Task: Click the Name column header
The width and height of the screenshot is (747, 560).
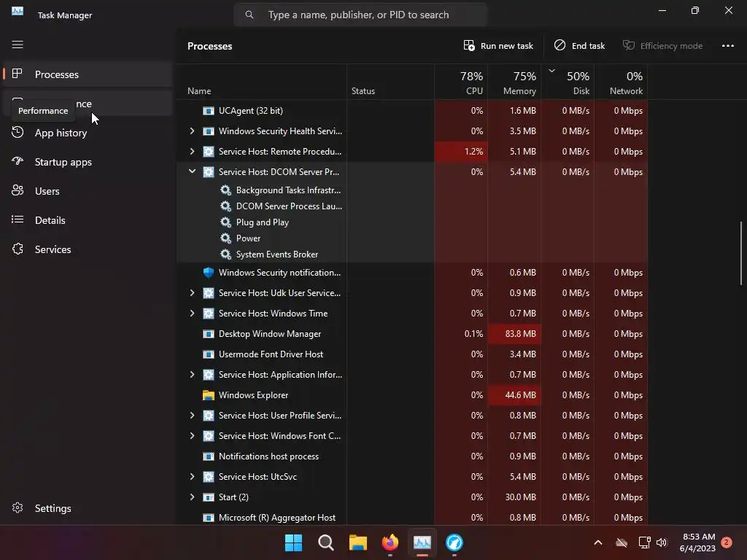Action: click(x=262, y=82)
